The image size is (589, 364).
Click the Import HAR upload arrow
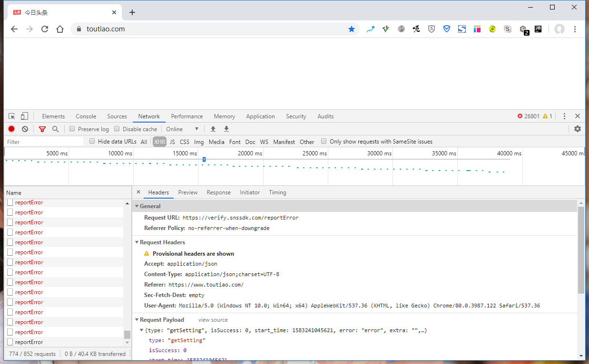(213, 129)
